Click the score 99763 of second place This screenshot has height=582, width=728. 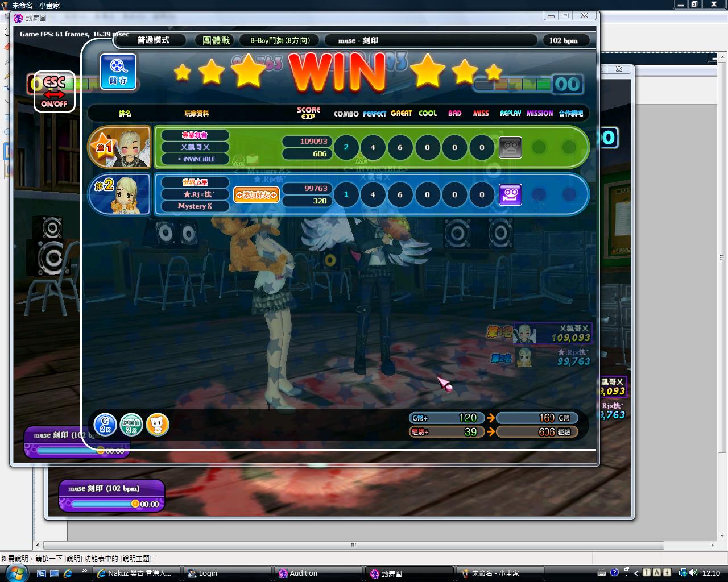tap(307, 188)
